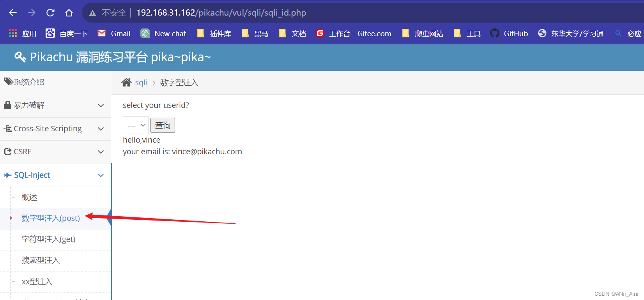This screenshot has width=644, height=300.
Task: Select 搜索型注入 in the sidebar
Action: tap(41, 260)
